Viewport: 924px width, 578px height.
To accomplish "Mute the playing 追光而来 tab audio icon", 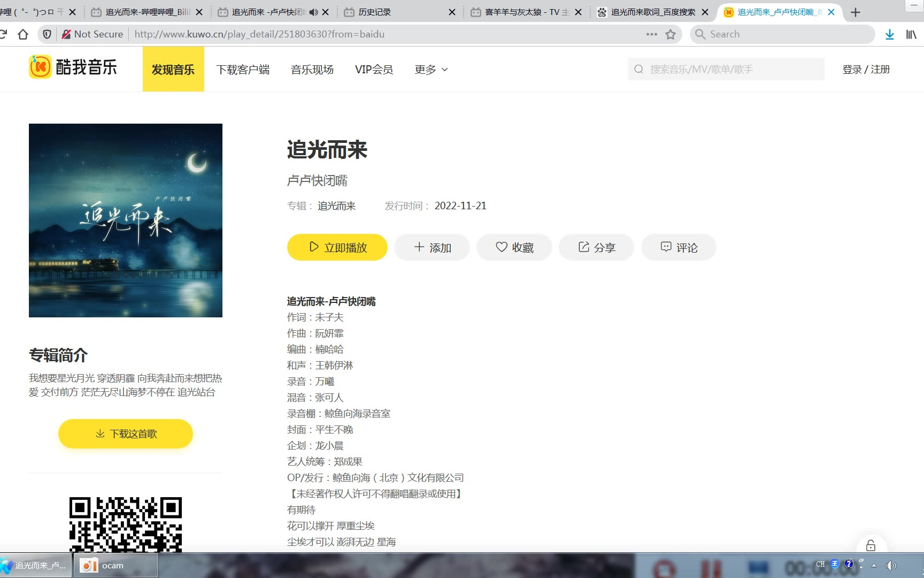I will 313,12.
